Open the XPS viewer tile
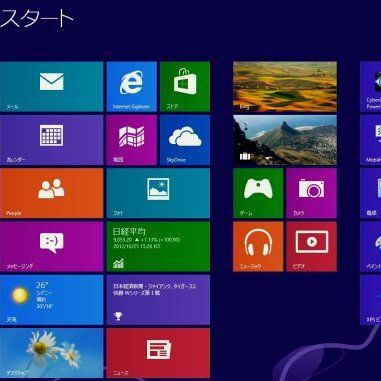The width and height of the screenshot is (381, 381). point(371,300)
